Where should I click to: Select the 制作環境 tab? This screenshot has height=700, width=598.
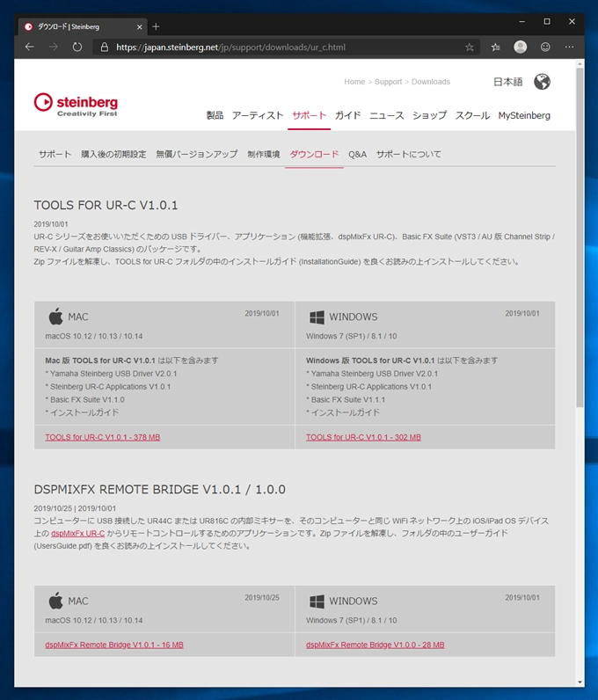click(x=264, y=155)
